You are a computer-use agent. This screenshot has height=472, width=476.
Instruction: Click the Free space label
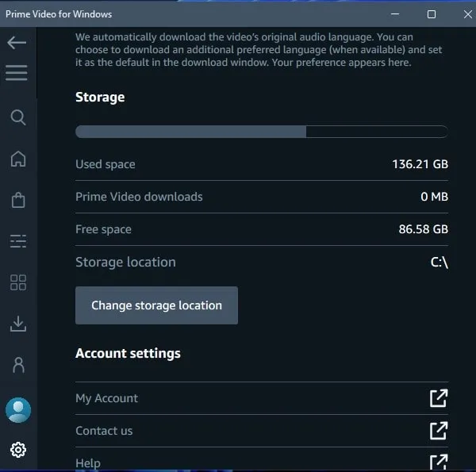[x=103, y=229]
